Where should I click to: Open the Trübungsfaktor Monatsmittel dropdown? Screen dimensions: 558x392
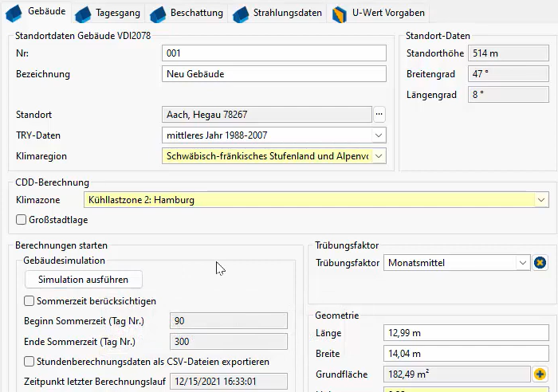(x=522, y=263)
